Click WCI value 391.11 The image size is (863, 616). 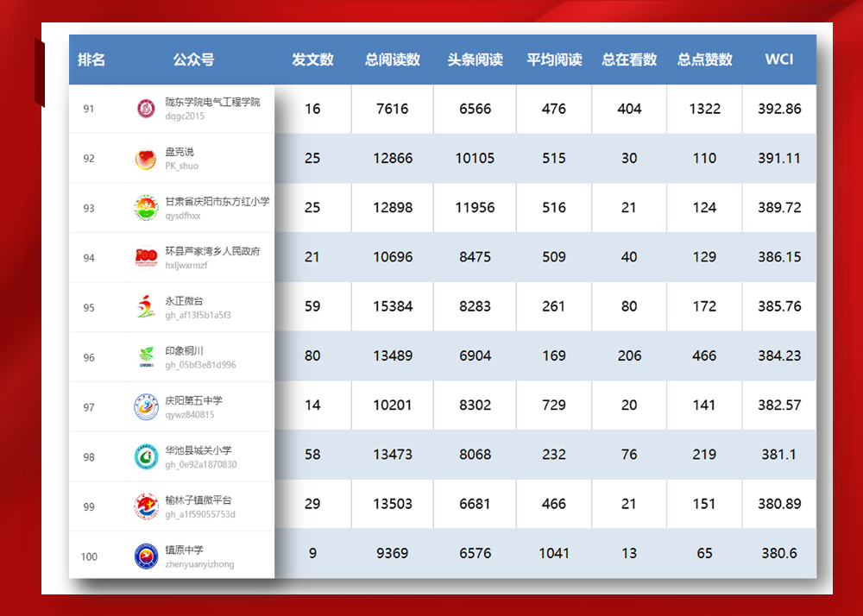[x=779, y=159]
